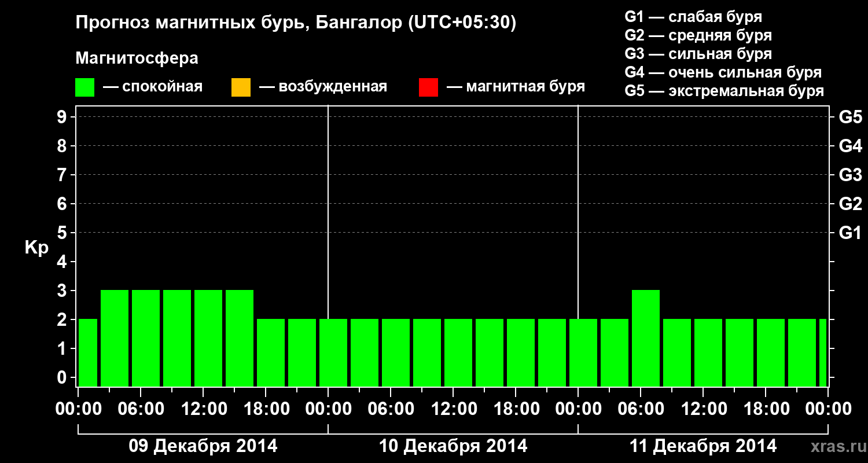Click the 18:00 label of 10 December
The image size is (868, 463).
point(516,409)
